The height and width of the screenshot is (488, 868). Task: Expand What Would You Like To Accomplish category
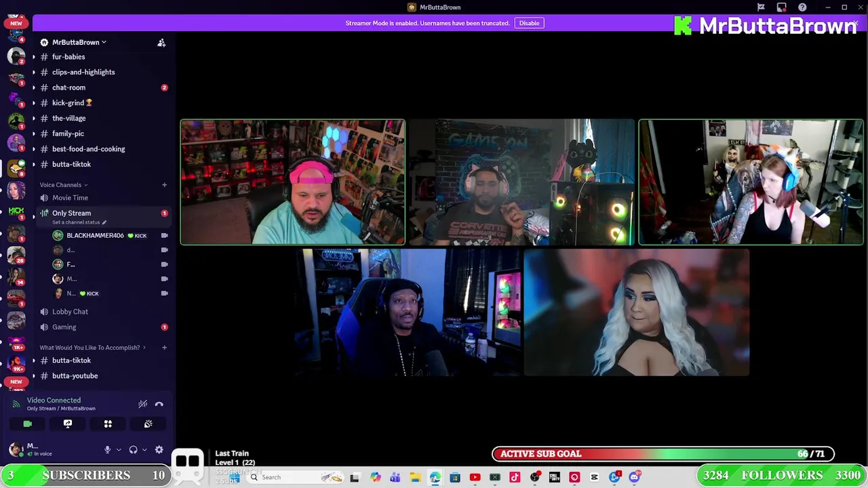(93, 348)
